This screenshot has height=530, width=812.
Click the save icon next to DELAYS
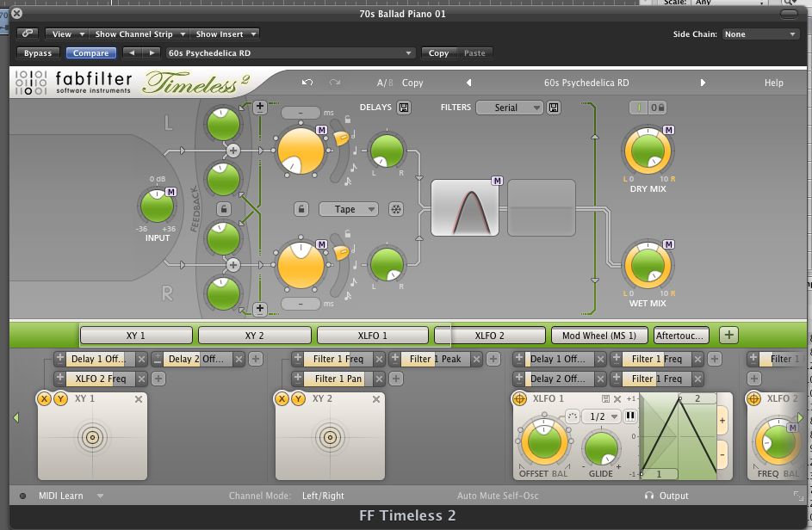coord(404,108)
